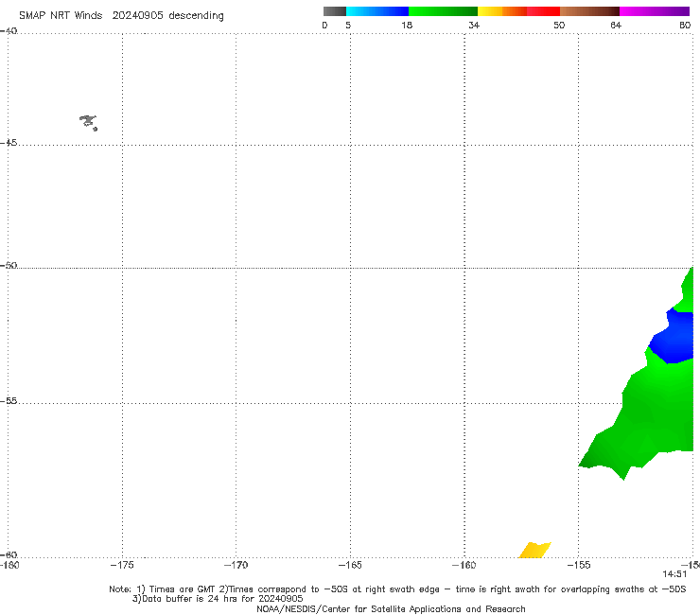Click the red segment of the color bar
Viewport: 700px width, 615px height.
click(x=543, y=11)
